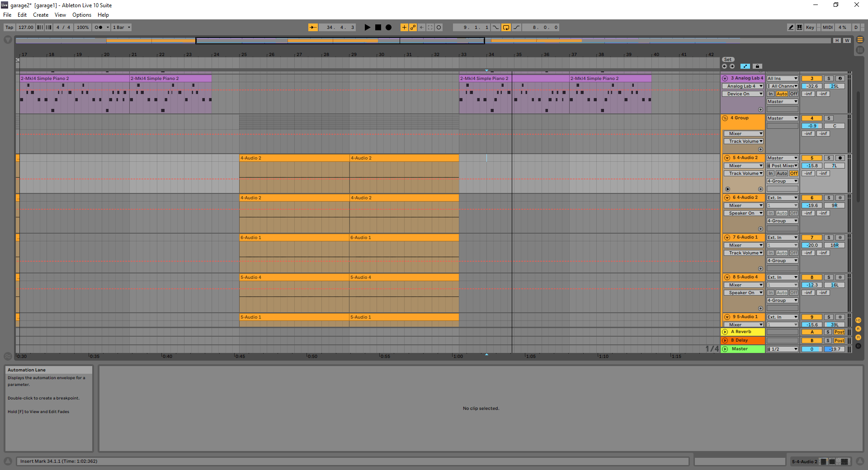Click the Set locator button

click(728, 59)
